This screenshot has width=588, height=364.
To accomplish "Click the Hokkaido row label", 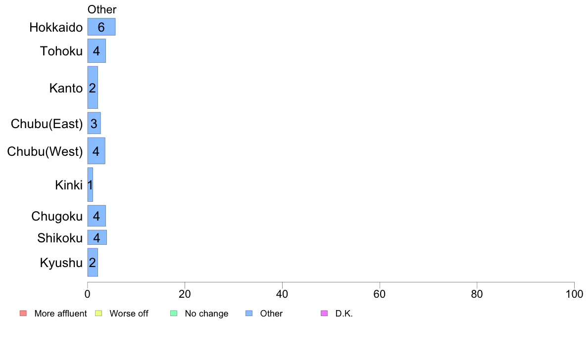I will (x=56, y=27).
